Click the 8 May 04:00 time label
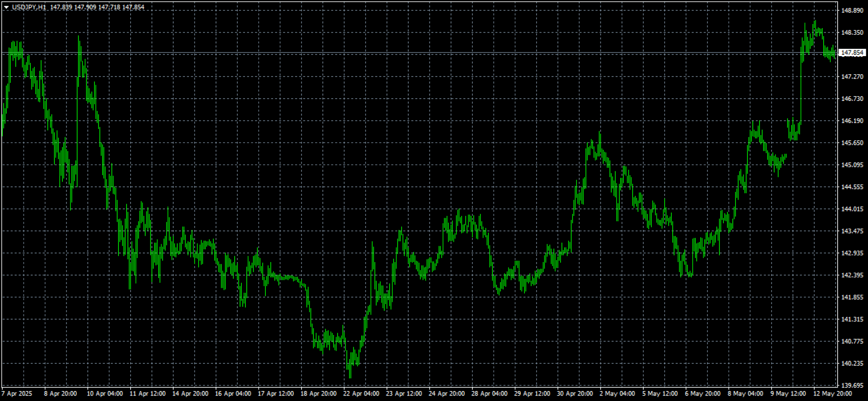This screenshot has width=868, height=401. tap(745, 394)
